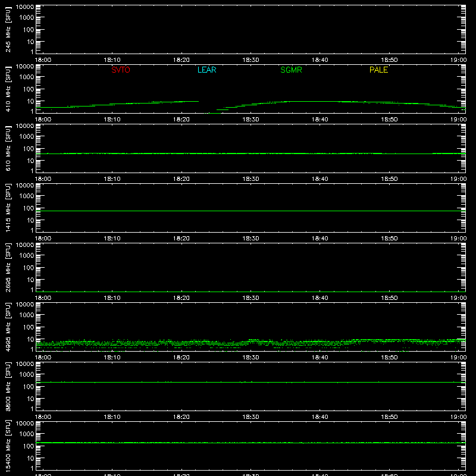Select the 2695 MHz [SFU] axis title
Screen dimensions: 476x476
pyautogui.click(x=8, y=267)
